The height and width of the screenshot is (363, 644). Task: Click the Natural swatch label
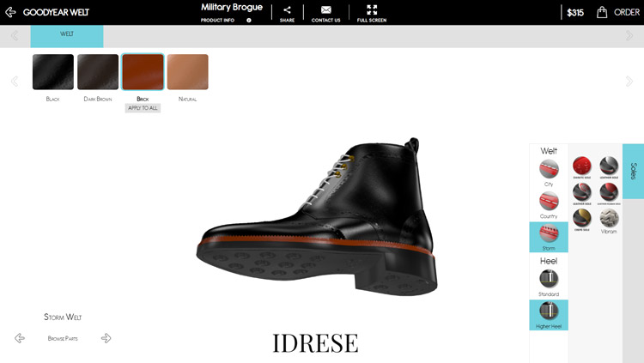click(187, 99)
